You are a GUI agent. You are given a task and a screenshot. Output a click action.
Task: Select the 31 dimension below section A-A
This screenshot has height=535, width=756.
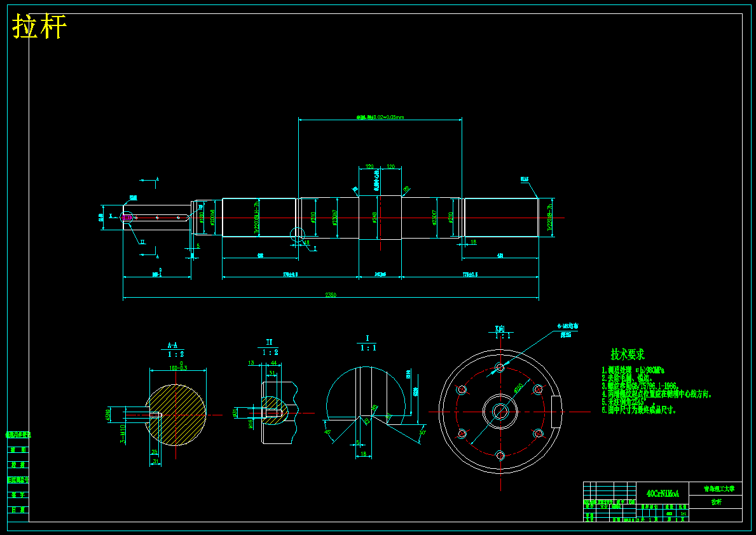tap(155, 462)
